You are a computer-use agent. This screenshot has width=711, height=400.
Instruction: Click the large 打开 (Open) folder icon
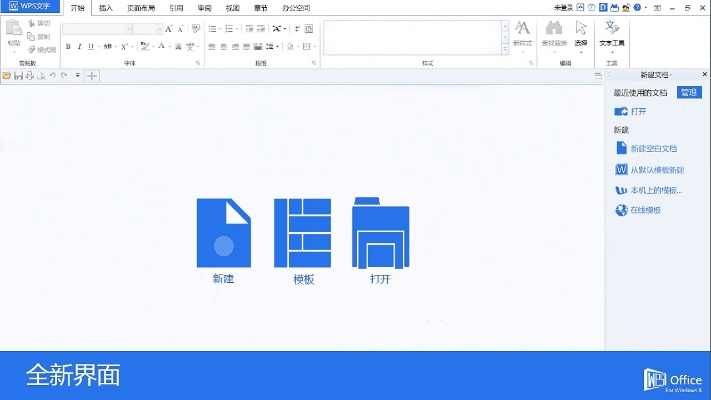click(380, 232)
